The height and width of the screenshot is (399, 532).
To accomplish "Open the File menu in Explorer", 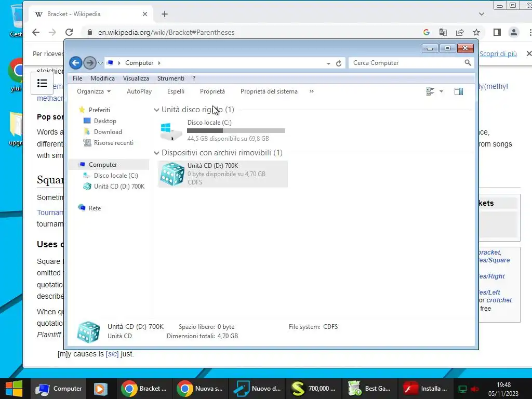I will pyautogui.click(x=77, y=78).
